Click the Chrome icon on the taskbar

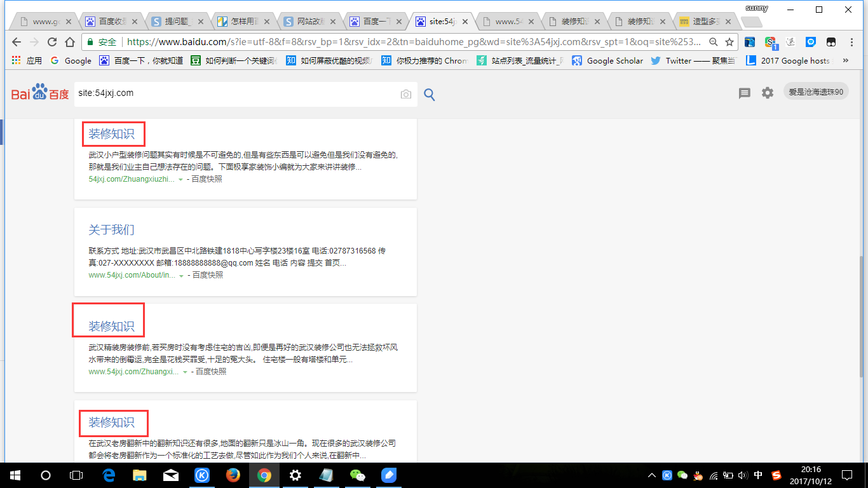coord(264,475)
